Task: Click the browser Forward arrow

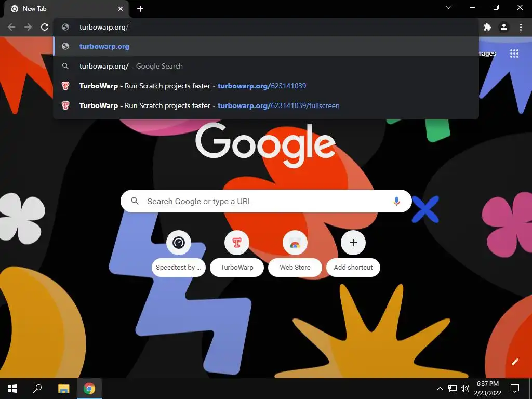Action: click(x=28, y=27)
